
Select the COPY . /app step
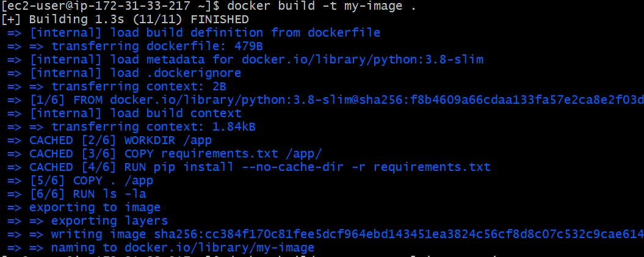(80, 181)
